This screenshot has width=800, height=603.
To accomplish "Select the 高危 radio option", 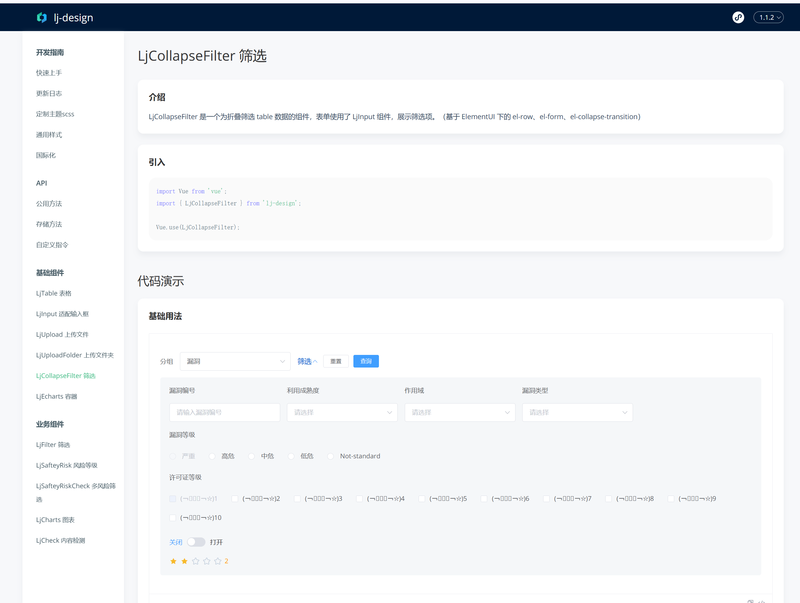I will (214, 456).
